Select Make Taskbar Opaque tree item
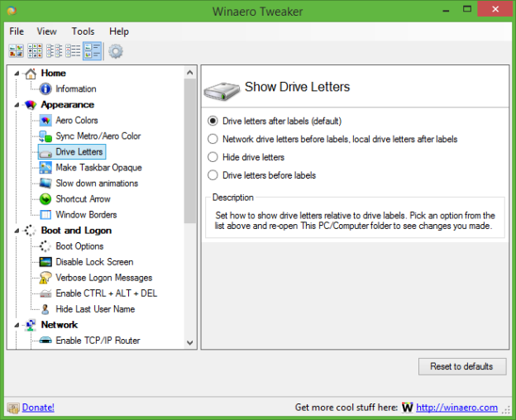The height and width of the screenshot is (420, 516). click(98, 168)
